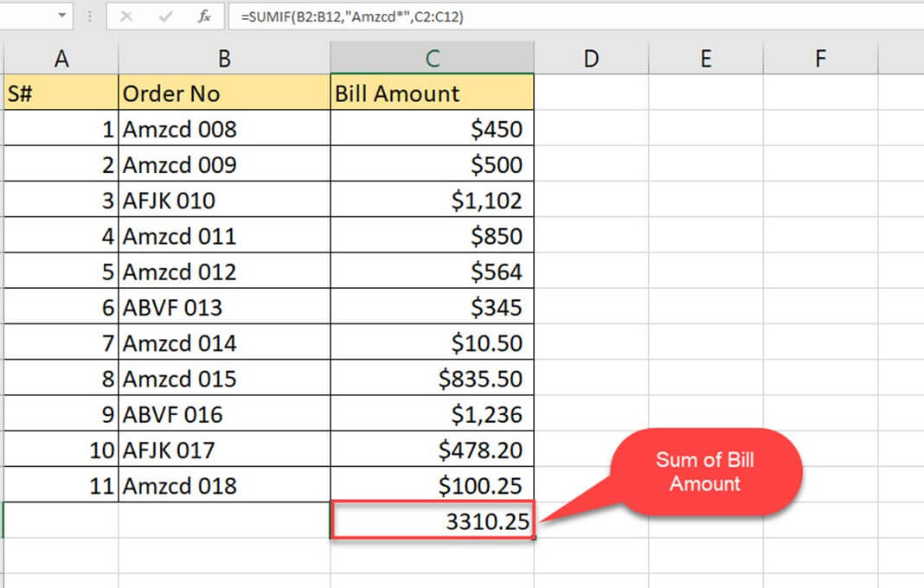Select column A header
The width and height of the screenshot is (924, 588).
click(61, 58)
